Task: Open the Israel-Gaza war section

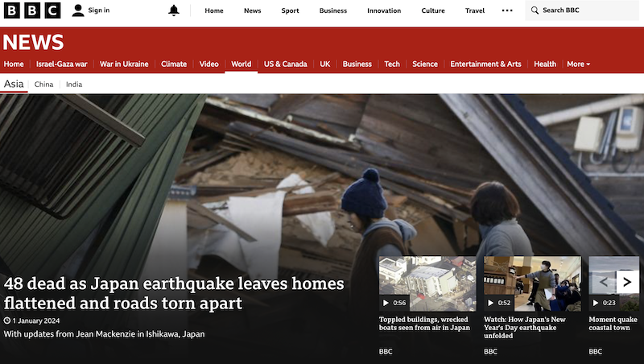Action: click(62, 64)
